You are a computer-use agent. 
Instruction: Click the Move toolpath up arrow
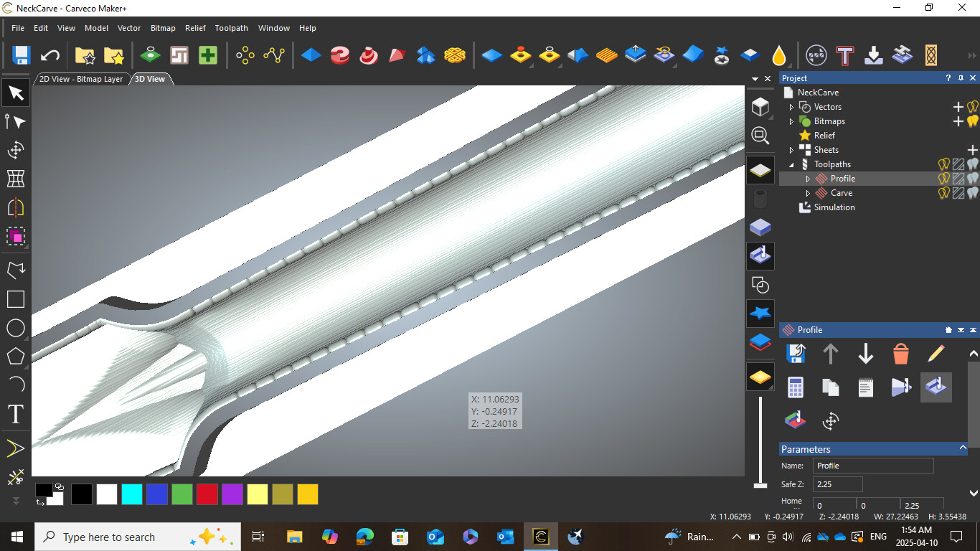tap(831, 353)
